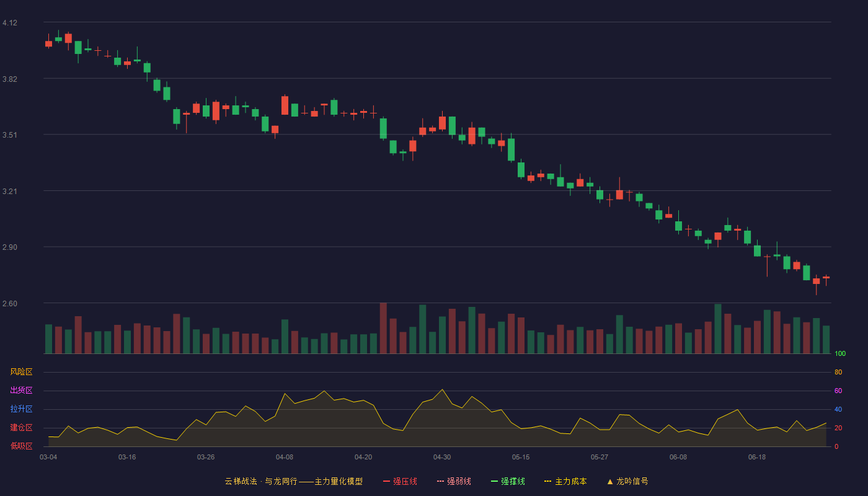The width and height of the screenshot is (868, 496).
Task: Click the 04-20 date label
Action: (x=363, y=457)
